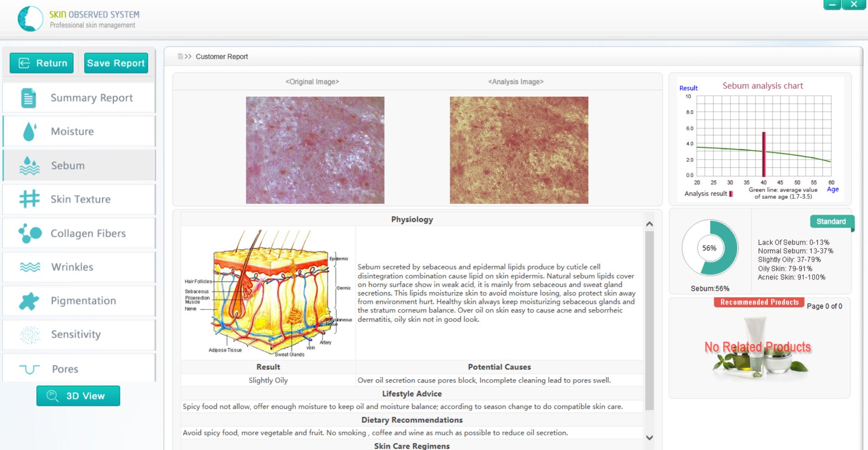The width and height of the screenshot is (868, 450).
Task: Click the red analysis result bar in chart
Action: pos(764,154)
